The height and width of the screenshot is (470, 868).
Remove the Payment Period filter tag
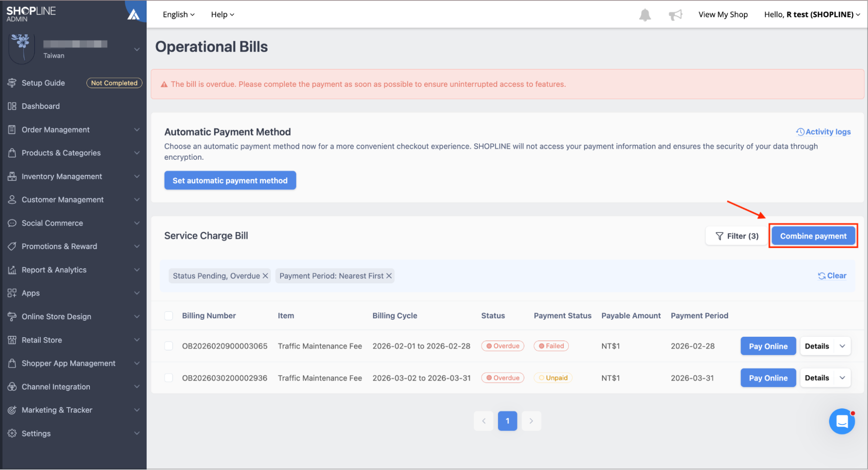click(x=389, y=276)
